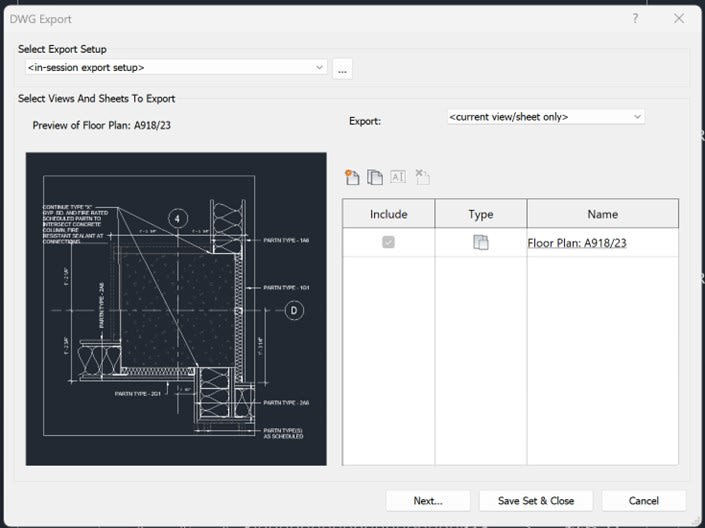The width and height of the screenshot is (705, 528).
Task: Select the Floor Plan: A918/23 name link
Action: (577, 243)
